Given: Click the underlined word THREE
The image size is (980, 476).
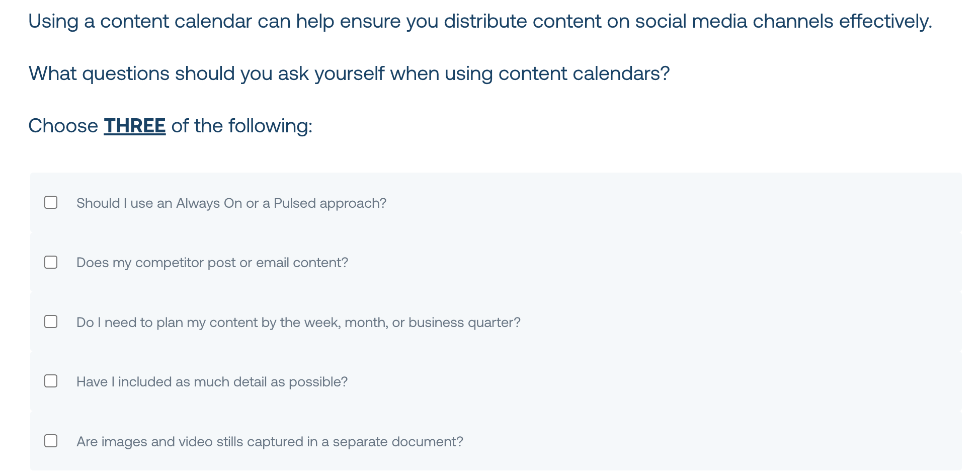Looking at the screenshot, I should [x=135, y=126].
